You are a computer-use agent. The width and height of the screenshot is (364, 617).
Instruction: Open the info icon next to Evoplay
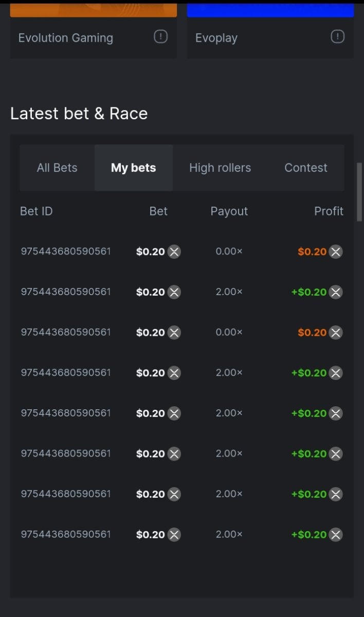tap(337, 37)
